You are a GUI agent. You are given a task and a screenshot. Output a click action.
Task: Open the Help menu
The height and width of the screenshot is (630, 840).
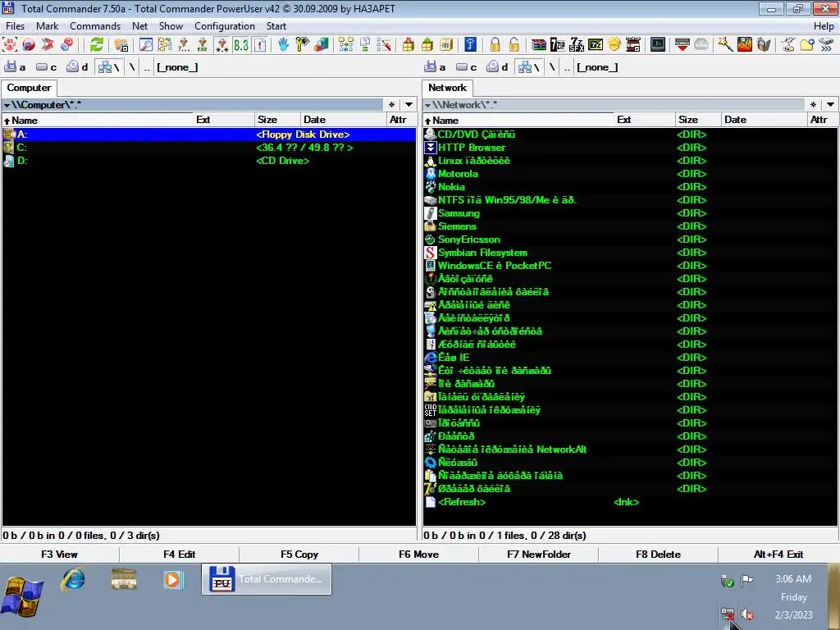point(824,25)
